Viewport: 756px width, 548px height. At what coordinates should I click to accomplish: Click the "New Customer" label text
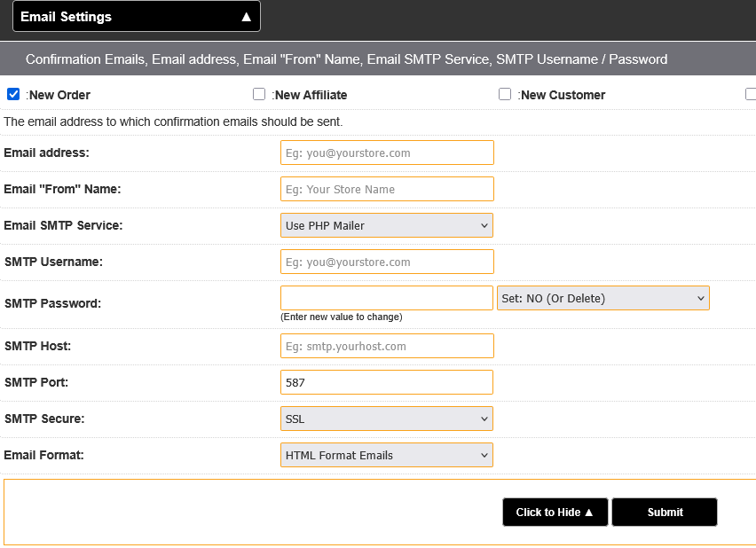pos(563,95)
